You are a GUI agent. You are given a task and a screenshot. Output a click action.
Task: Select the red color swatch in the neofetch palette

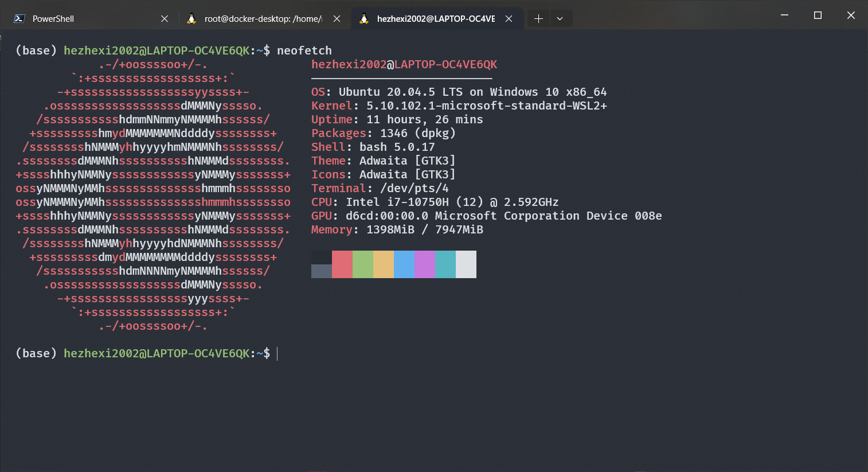[x=342, y=264]
